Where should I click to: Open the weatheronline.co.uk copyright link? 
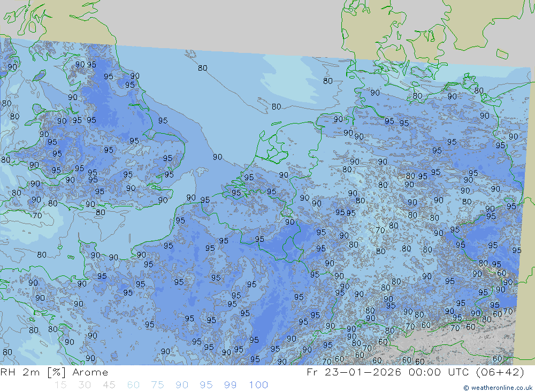(498, 388)
